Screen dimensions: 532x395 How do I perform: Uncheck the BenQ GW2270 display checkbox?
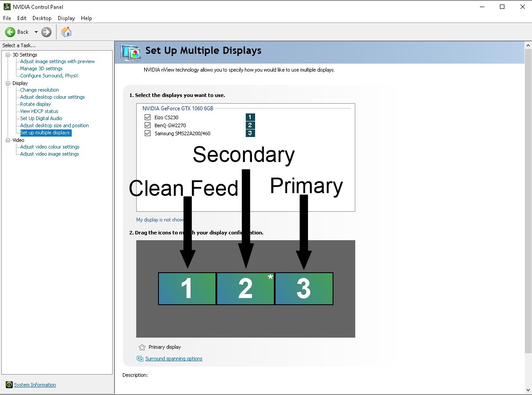[148, 125]
